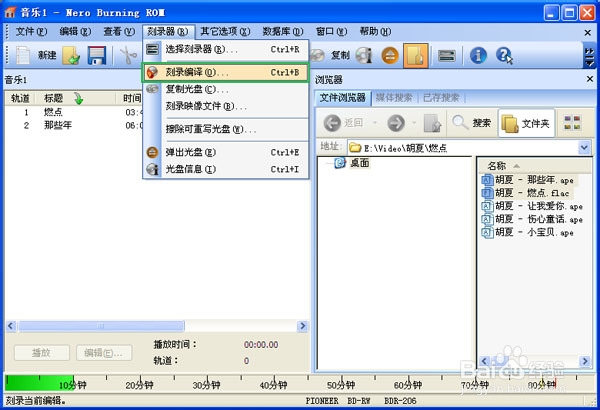Click the New compilation document icon
Image resolution: width=600 pixels, height=410 pixels.
(x=23, y=56)
